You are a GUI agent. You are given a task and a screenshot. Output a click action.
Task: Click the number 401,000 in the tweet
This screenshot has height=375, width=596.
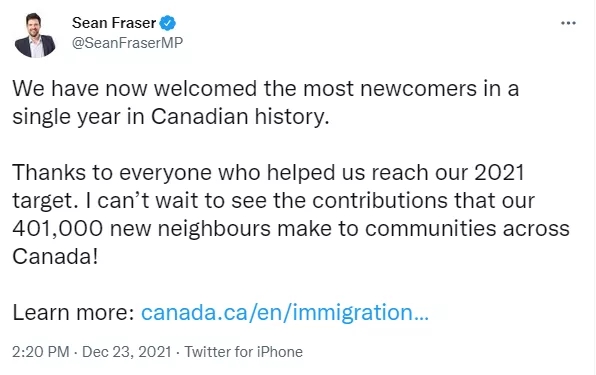point(57,229)
